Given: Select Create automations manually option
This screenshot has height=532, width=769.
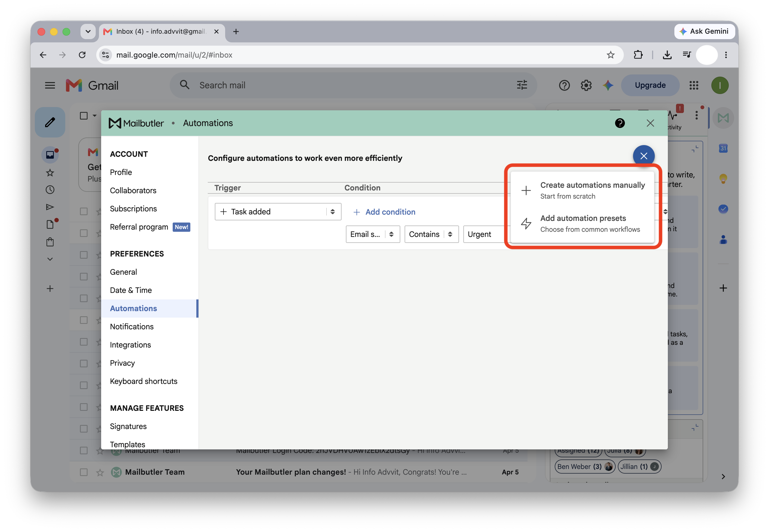Looking at the screenshot, I should [x=582, y=190].
